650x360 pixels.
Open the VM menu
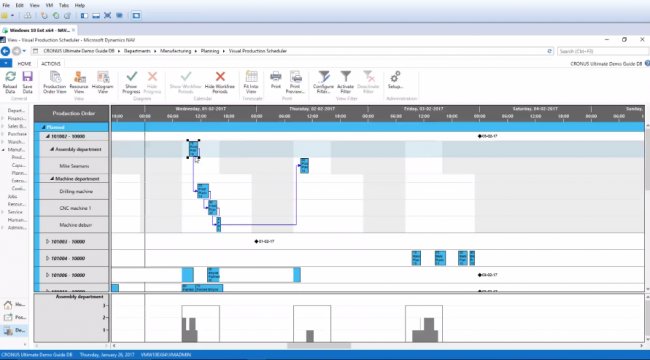click(x=49, y=5)
